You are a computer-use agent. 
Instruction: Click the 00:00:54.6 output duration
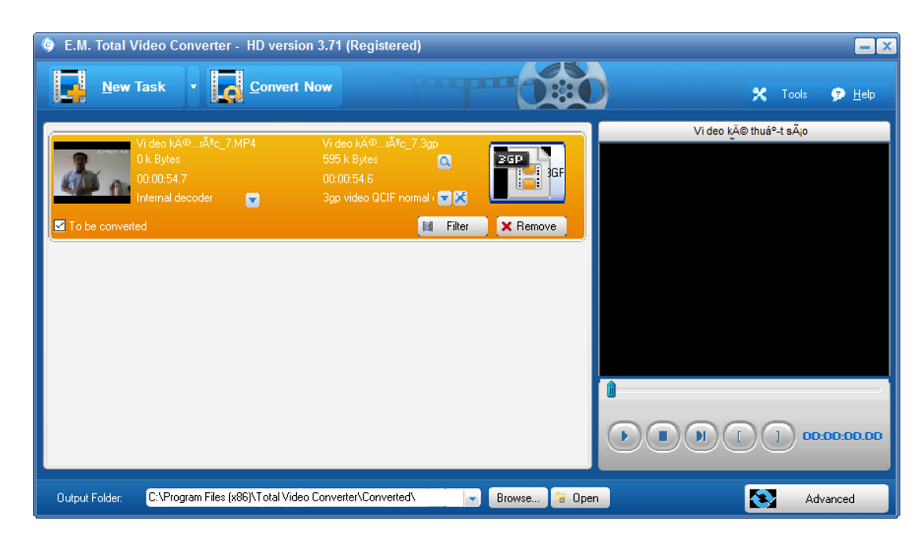click(x=348, y=179)
